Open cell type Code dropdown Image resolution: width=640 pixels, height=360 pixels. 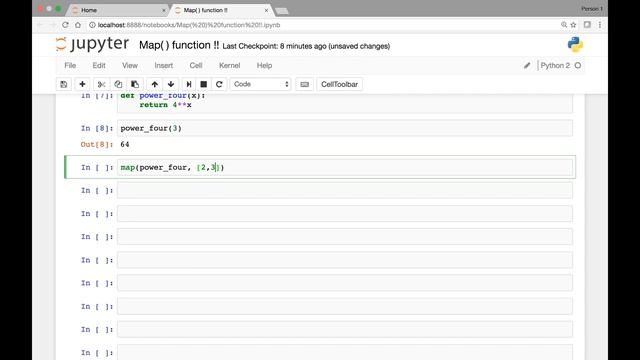pos(260,84)
